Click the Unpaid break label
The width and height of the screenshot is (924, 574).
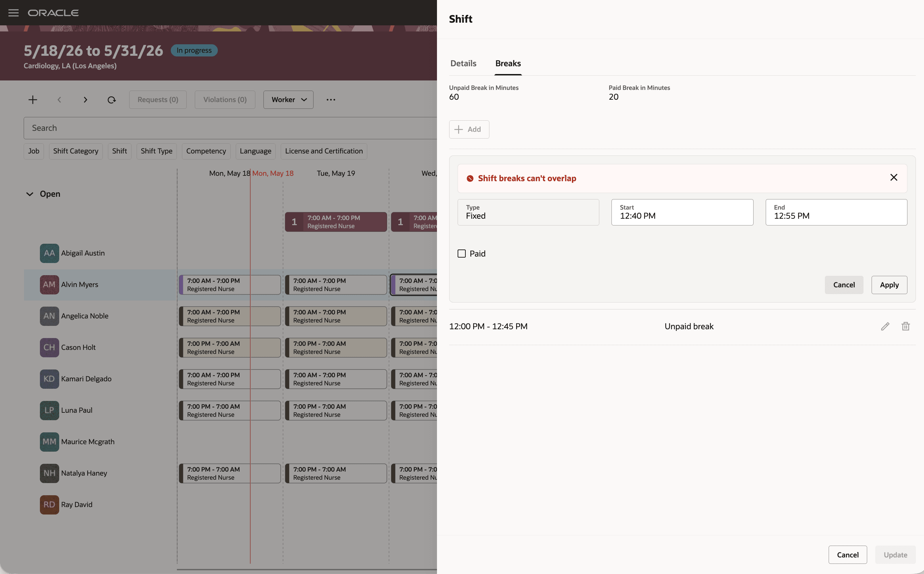[689, 327]
